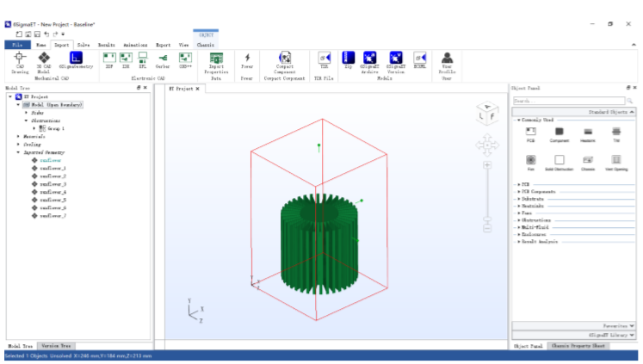Open the Chassis Property Sheet tab
The image size is (643, 364).
[578, 345]
